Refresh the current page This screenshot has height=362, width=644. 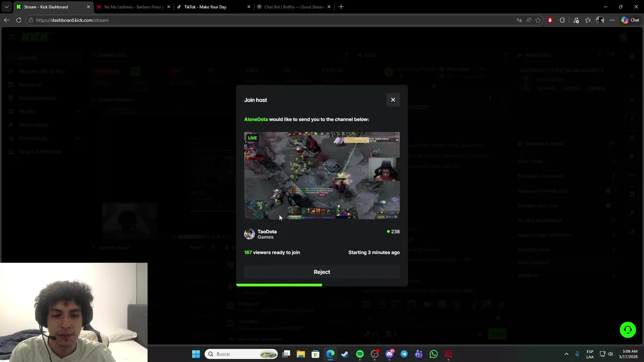[x=19, y=20]
